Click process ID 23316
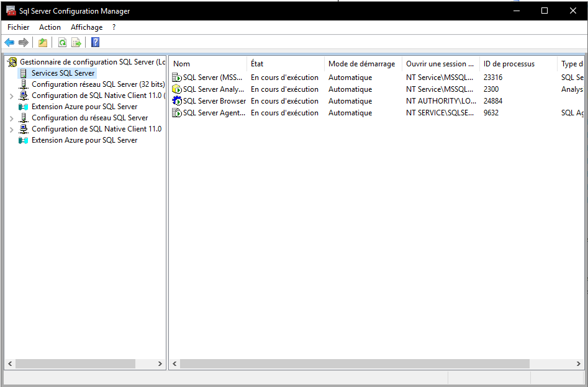The image size is (588, 387). (493, 78)
